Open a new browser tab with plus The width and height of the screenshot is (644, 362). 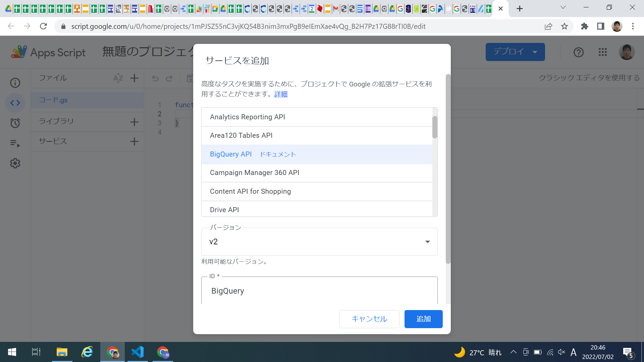pyautogui.click(x=520, y=9)
